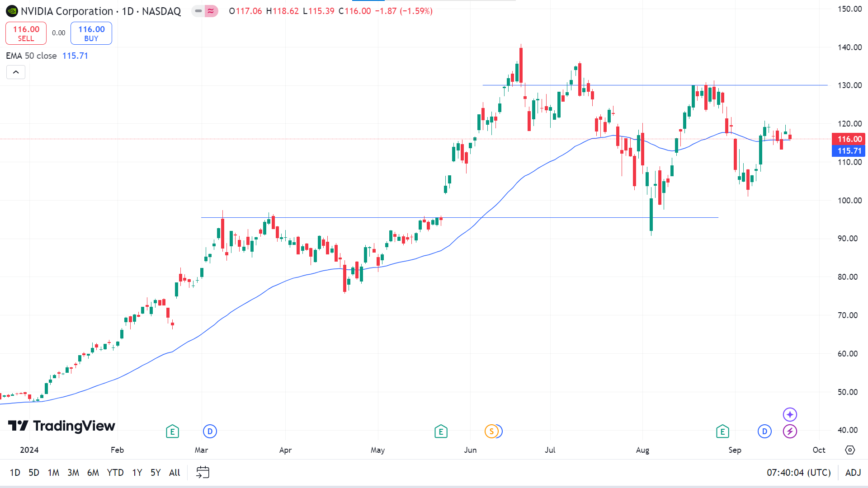The height and width of the screenshot is (488, 868).
Task: Select the dark horizontal line near 95
Action: pos(459,218)
